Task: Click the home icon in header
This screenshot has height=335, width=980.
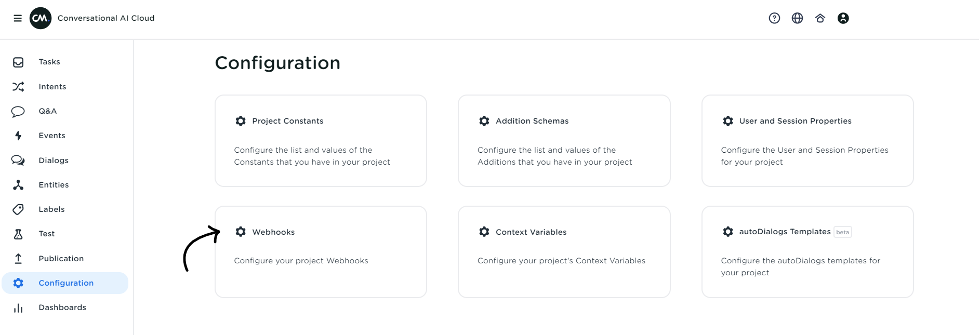Action: [x=820, y=18]
